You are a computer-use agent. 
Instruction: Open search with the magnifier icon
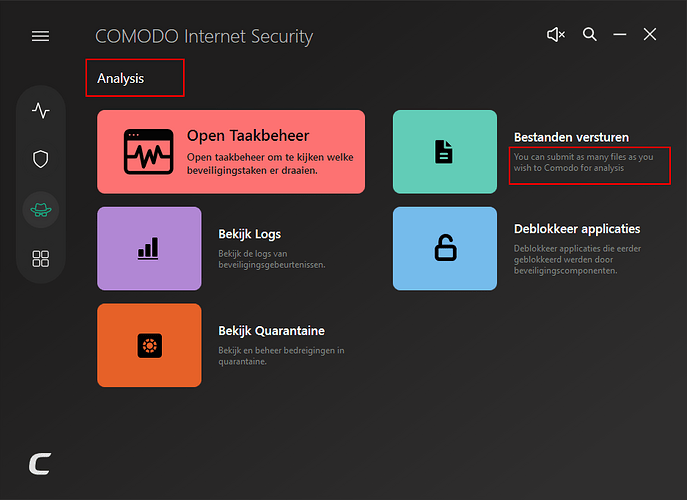589,34
